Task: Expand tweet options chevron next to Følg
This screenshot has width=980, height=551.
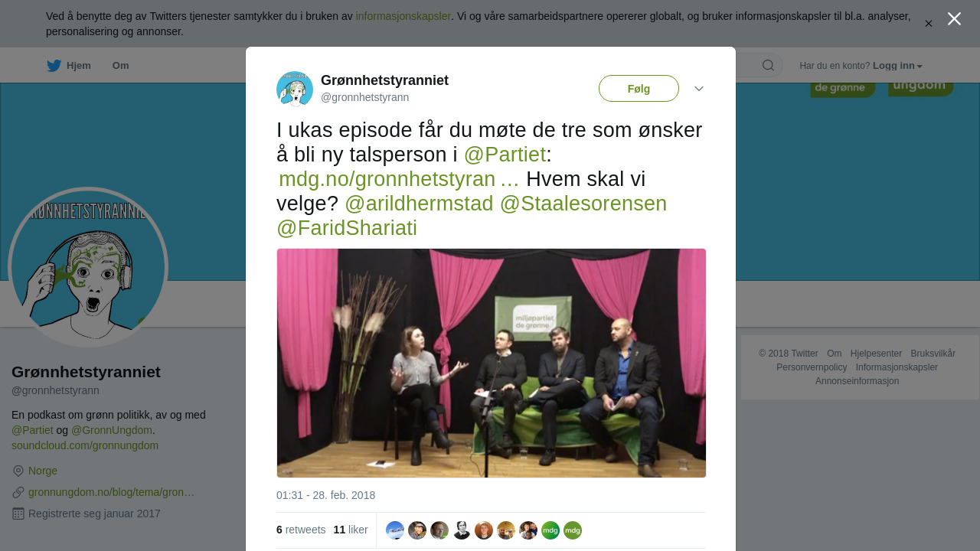Action: pyautogui.click(x=699, y=89)
